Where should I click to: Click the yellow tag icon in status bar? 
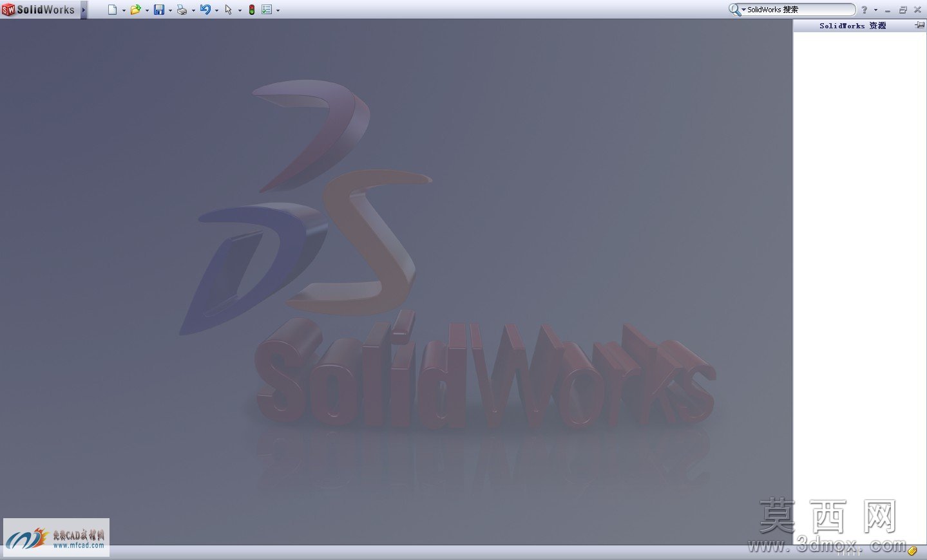coord(912,551)
